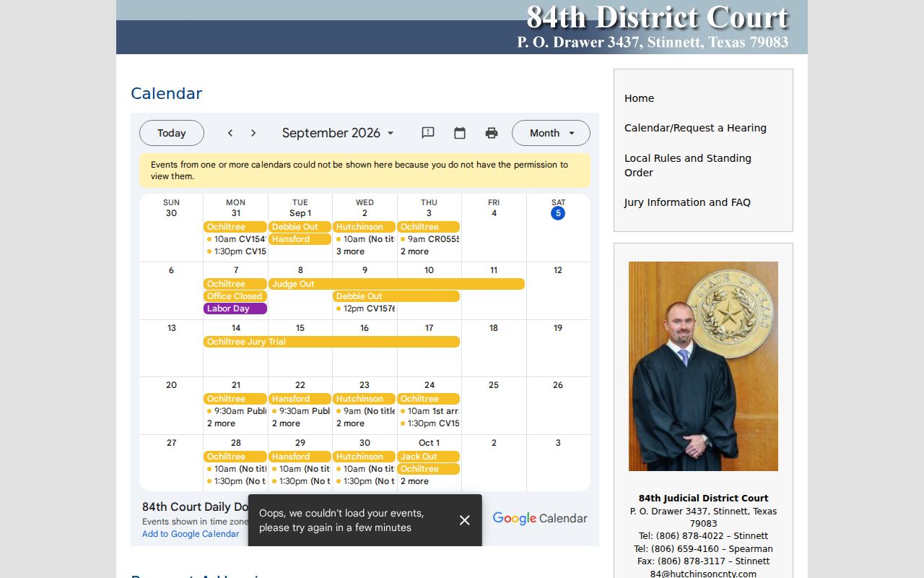The image size is (924, 578).
Task: Open the Hutchinson event on Sep 30
Action: click(x=364, y=457)
